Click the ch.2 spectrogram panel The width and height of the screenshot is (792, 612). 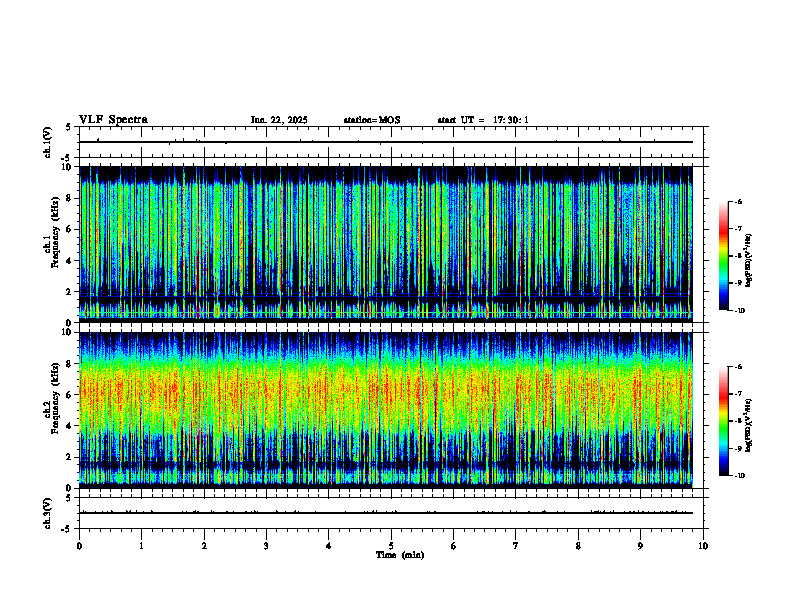386,410
